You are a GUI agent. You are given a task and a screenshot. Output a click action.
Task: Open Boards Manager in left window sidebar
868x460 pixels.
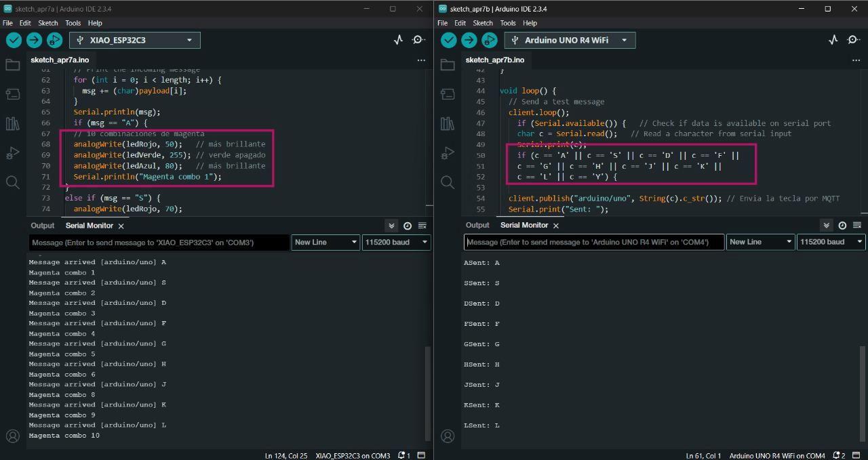(x=12, y=94)
